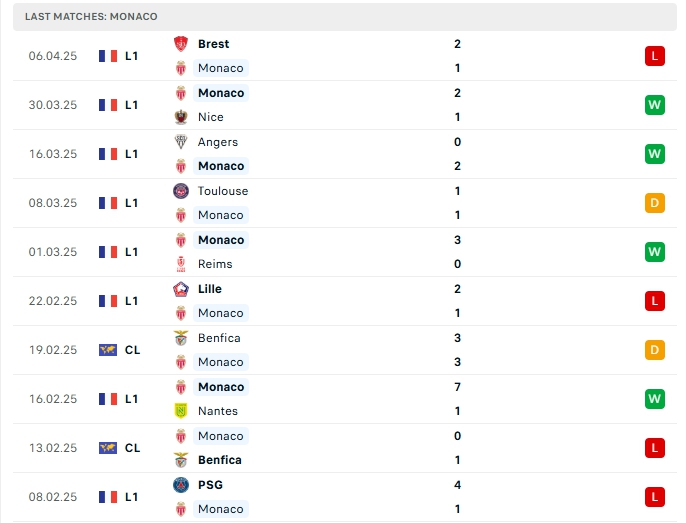Click the Nice club crest icon
The height and width of the screenshot is (523, 686).
(x=181, y=117)
